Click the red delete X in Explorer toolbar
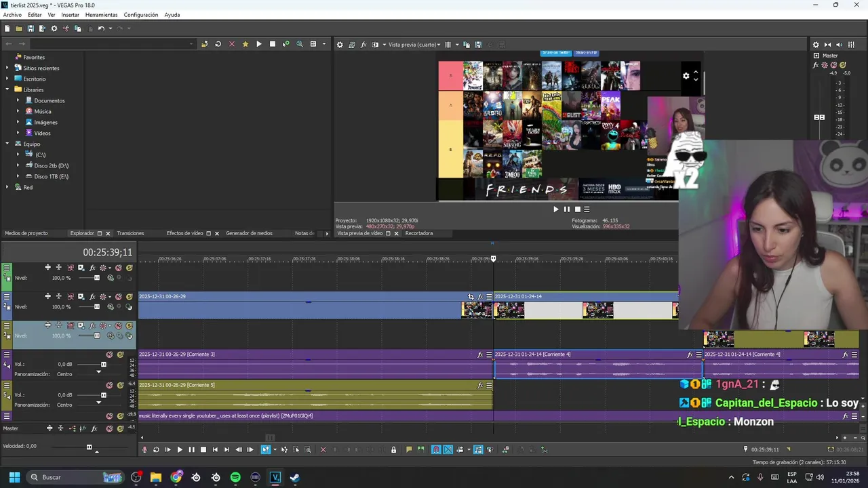 231,44
